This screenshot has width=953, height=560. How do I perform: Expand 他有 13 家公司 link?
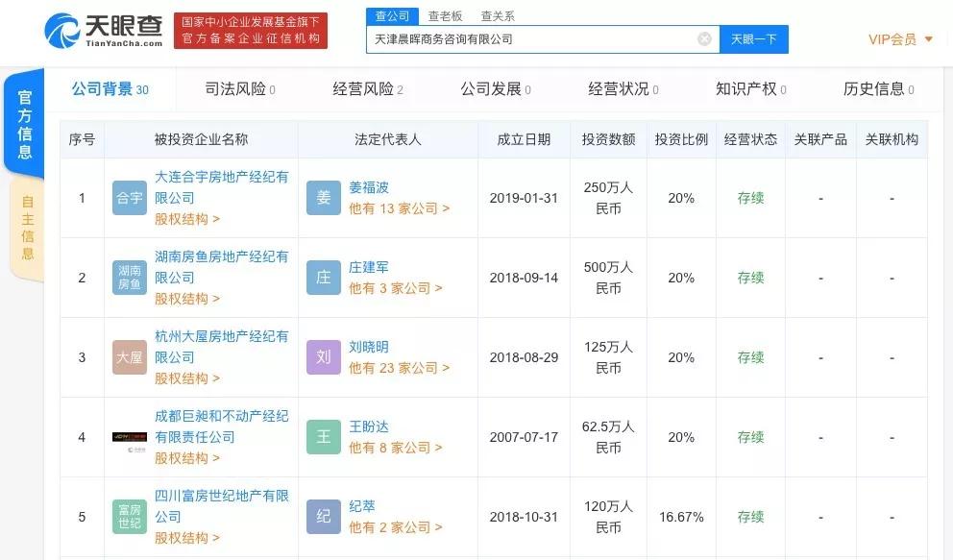tap(400, 208)
